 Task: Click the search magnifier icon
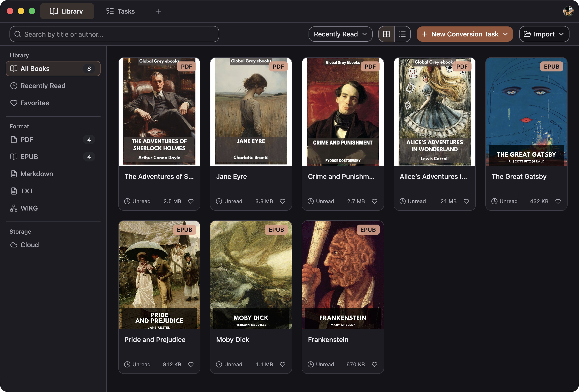click(x=18, y=34)
